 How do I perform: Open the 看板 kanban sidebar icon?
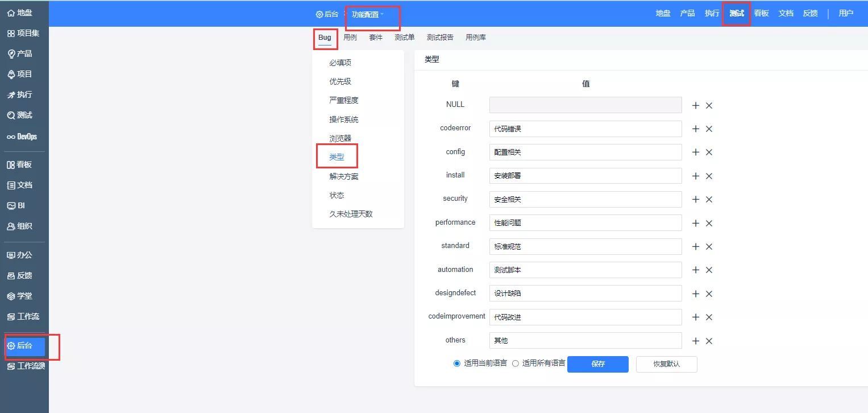11,164
